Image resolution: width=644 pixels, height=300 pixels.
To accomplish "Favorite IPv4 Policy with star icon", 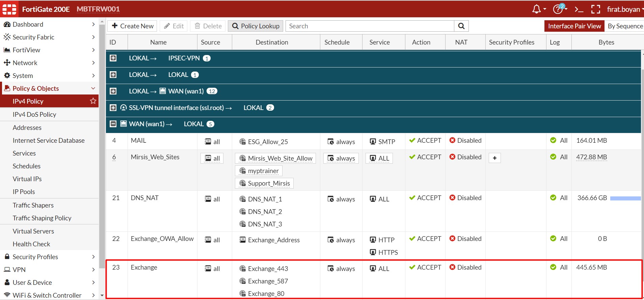I will click(93, 101).
